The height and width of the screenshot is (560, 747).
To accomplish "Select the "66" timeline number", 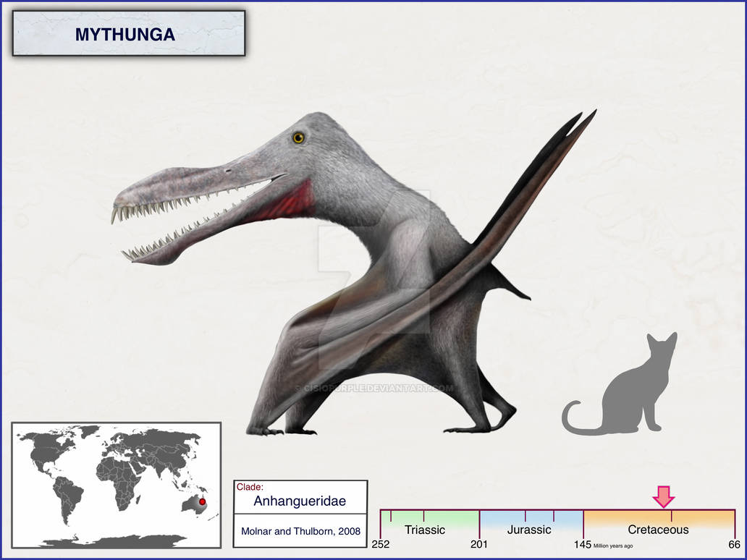I will pos(735,544).
